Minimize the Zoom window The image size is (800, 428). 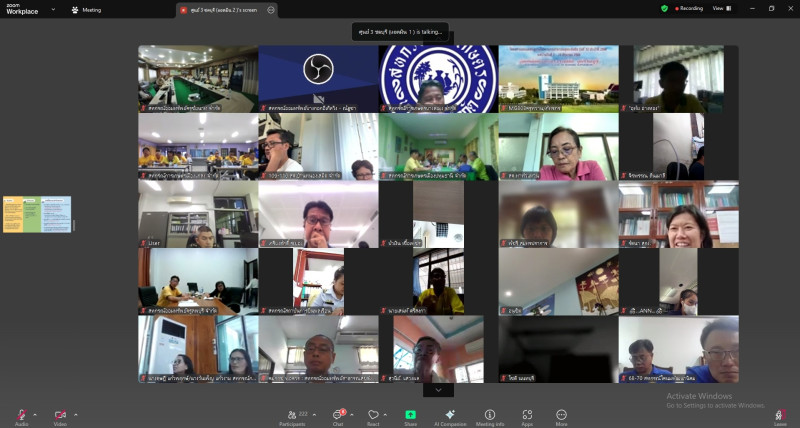(753, 9)
